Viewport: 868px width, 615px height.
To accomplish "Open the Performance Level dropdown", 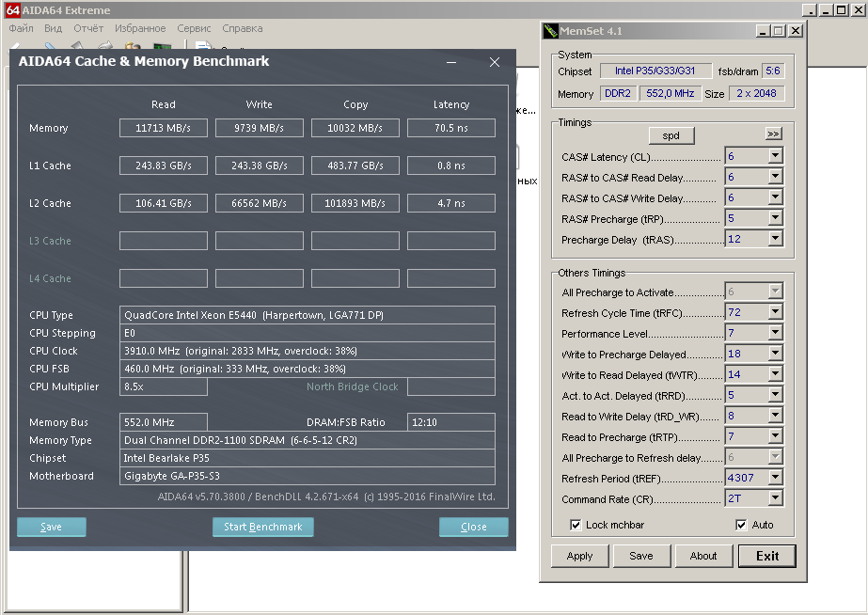I will click(775, 333).
